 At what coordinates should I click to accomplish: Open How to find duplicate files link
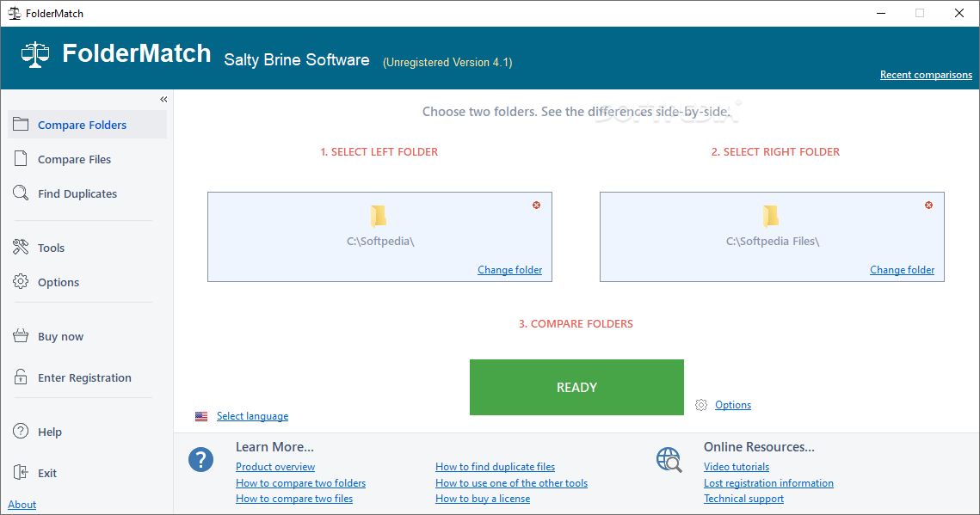coord(495,466)
